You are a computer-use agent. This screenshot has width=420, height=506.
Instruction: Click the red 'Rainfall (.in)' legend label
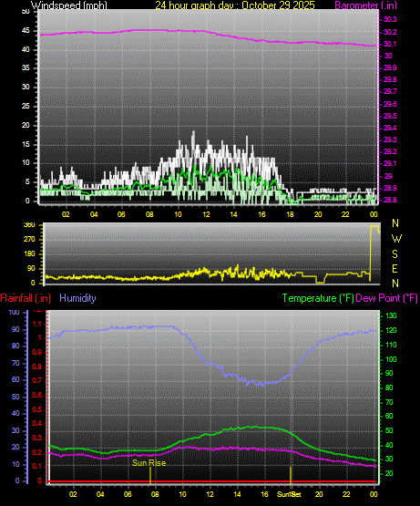26,298
